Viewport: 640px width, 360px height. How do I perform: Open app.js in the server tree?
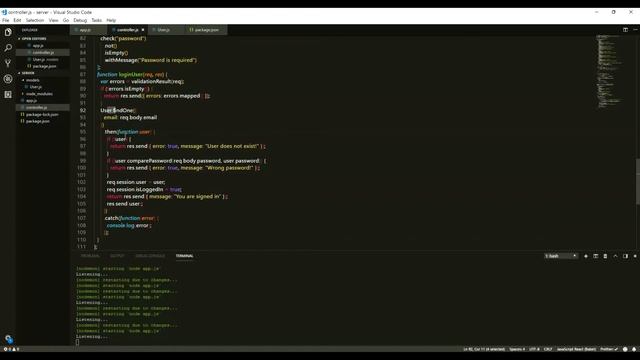[31, 100]
